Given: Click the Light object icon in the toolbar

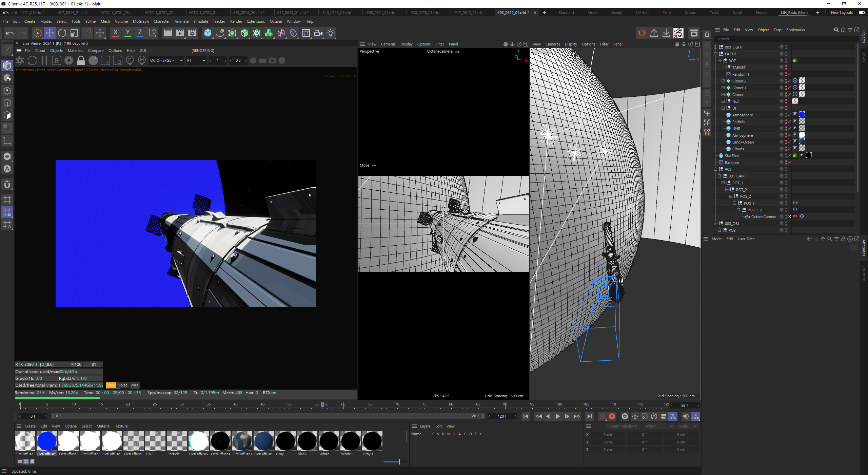Looking at the screenshot, I should 331,33.
